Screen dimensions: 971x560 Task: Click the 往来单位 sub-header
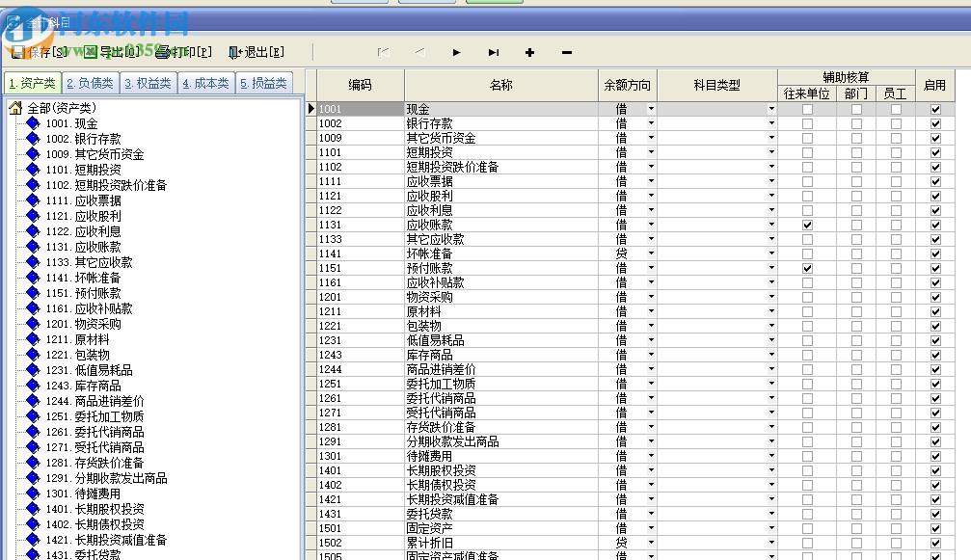(807, 93)
